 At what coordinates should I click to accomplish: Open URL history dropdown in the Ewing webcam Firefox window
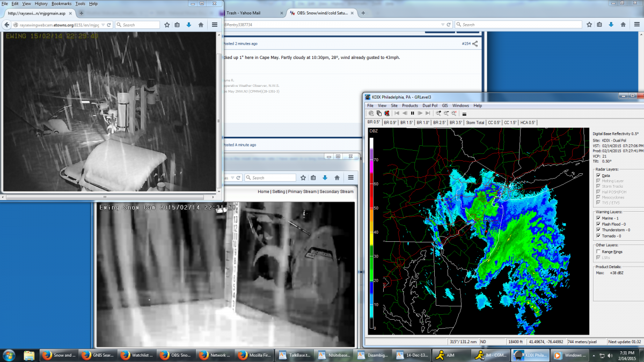[x=103, y=25]
